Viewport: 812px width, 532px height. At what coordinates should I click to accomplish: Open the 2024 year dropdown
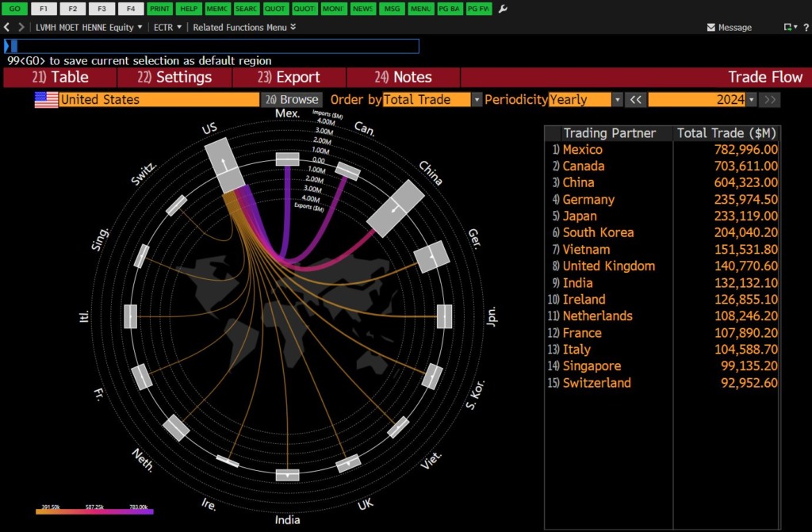(x=751, y=100)
